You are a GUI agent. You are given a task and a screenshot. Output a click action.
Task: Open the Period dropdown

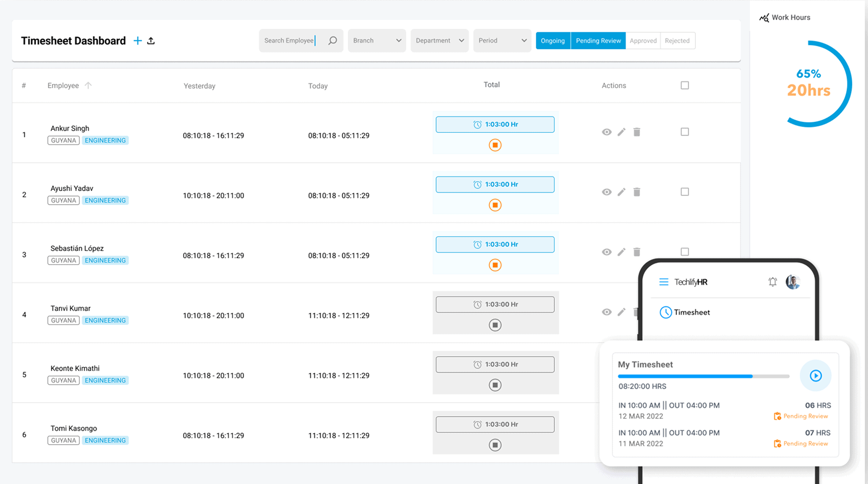(502, 40)
